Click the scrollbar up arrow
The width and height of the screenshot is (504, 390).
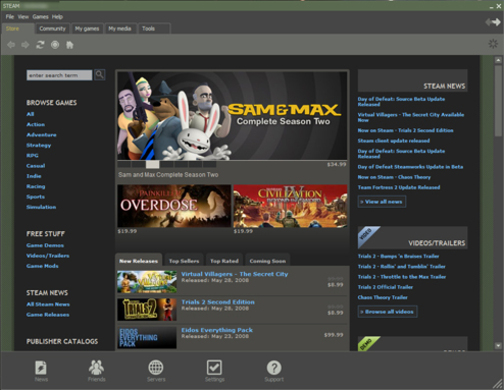498,60
